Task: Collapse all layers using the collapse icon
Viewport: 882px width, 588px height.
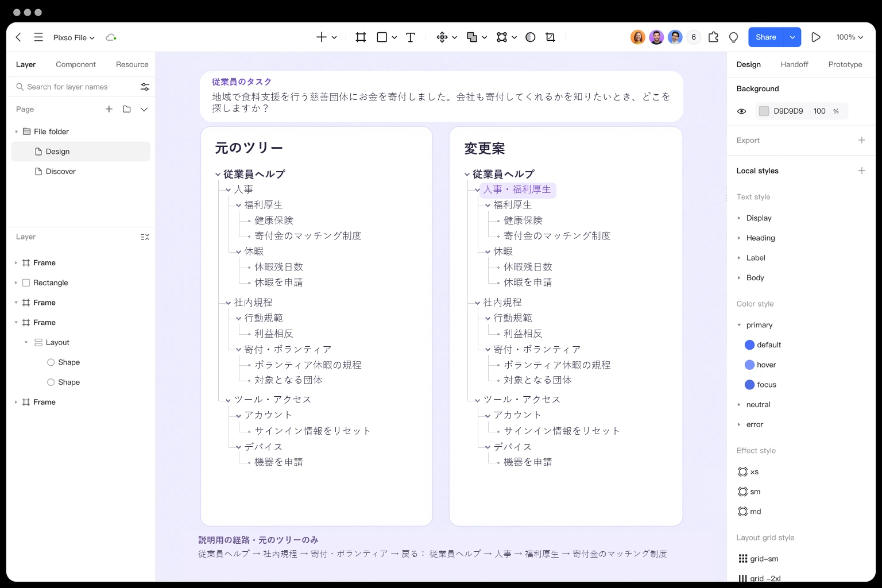Action: point(145,237)
